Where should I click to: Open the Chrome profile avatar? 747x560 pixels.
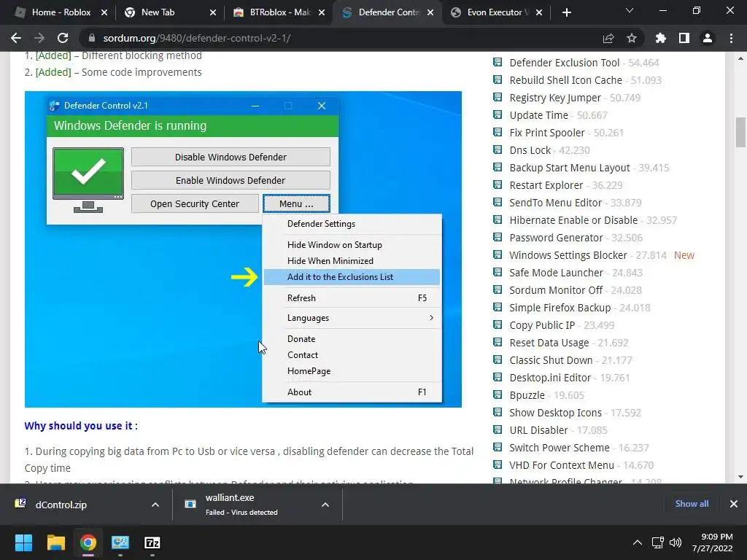(x=708, y=38)
